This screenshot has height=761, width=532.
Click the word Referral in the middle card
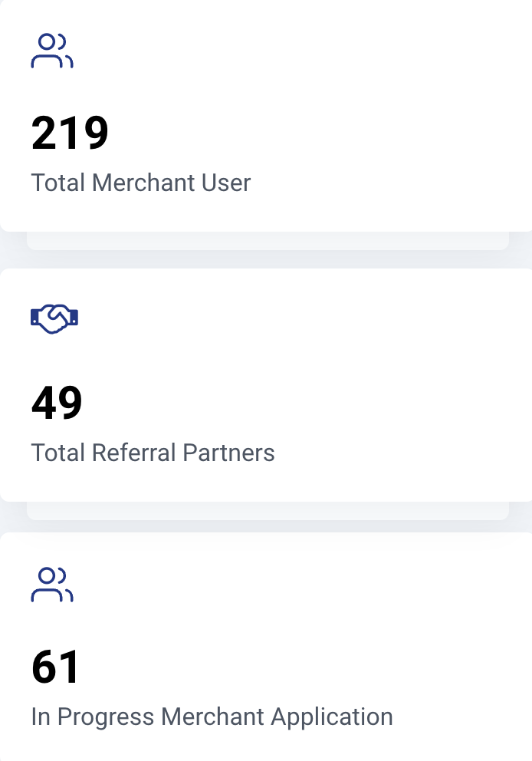pyautogui.click(x=134, y=452)
